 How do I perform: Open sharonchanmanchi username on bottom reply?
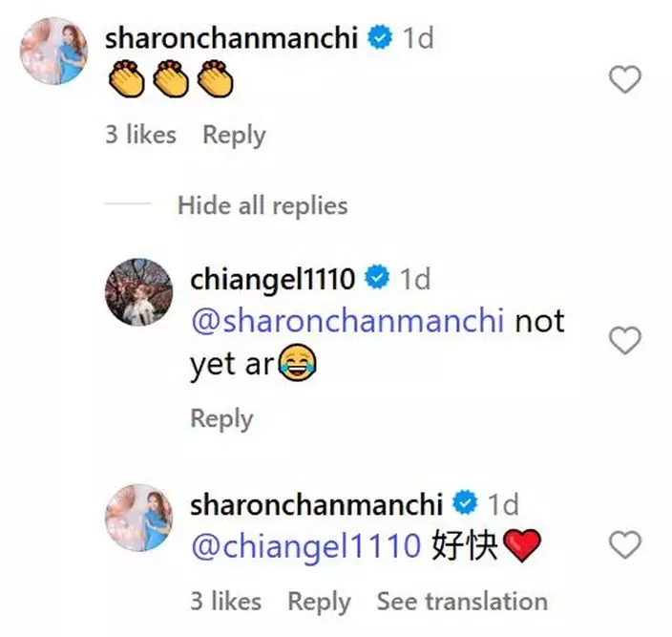319,504
